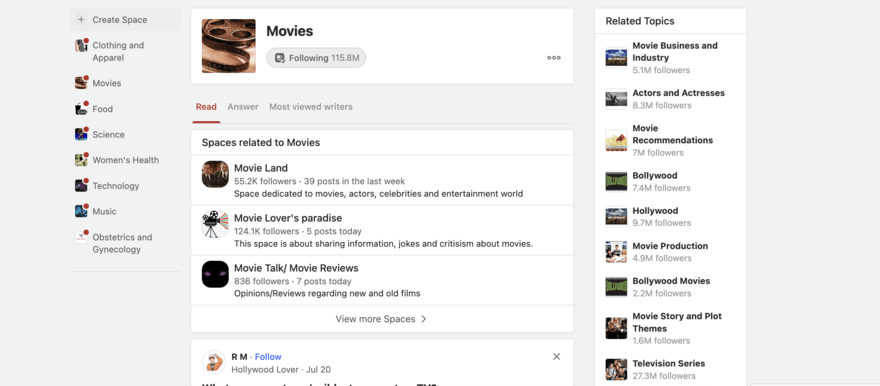Image resolution: width=880 pixels, height=386 pixels.
Task: Click the Movies film reel topic image
Action: (x=228, y=46)
